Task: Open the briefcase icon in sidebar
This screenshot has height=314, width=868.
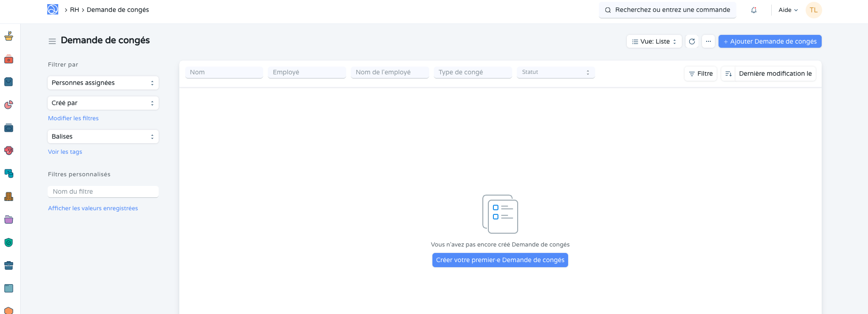Action: (x=9, y=265)
